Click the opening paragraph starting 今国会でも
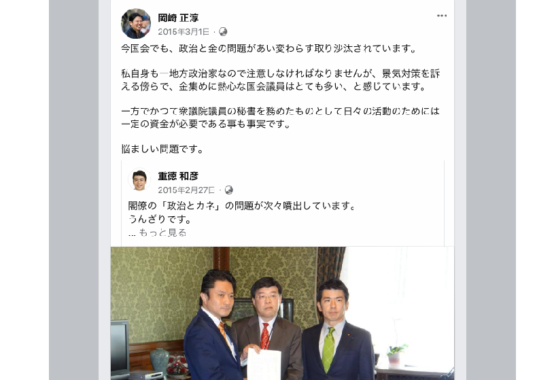 (269, 48)
